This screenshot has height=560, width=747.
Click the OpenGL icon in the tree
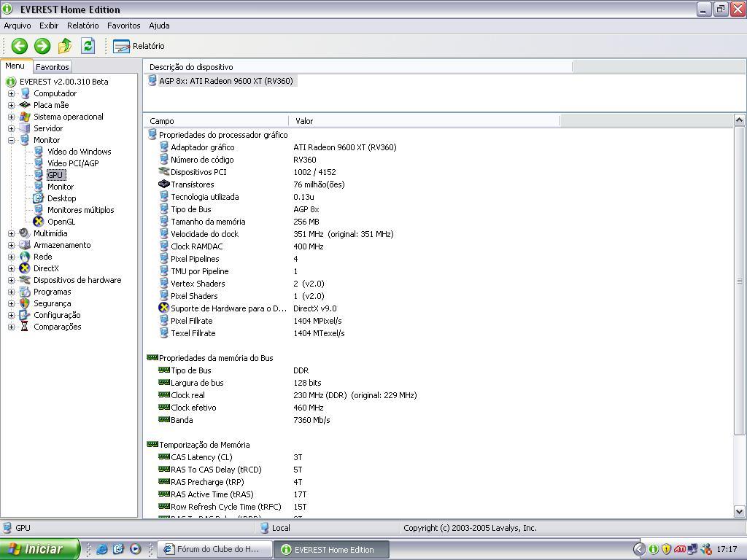39,222
